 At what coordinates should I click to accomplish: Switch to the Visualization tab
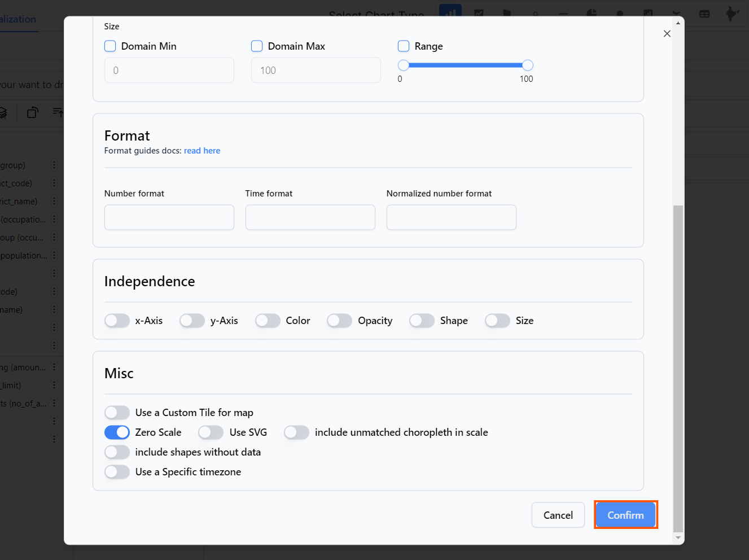click(x=18, y=19)
